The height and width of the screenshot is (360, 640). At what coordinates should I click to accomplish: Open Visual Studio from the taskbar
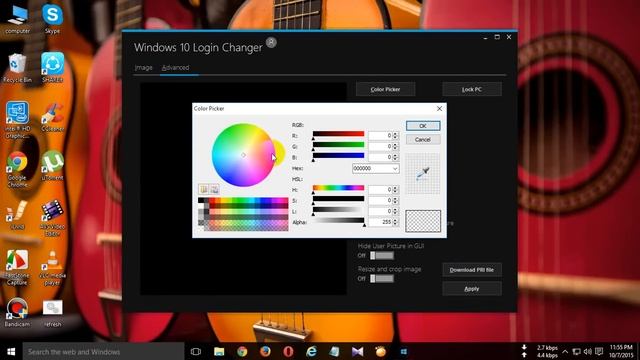[x=358, y=351]
